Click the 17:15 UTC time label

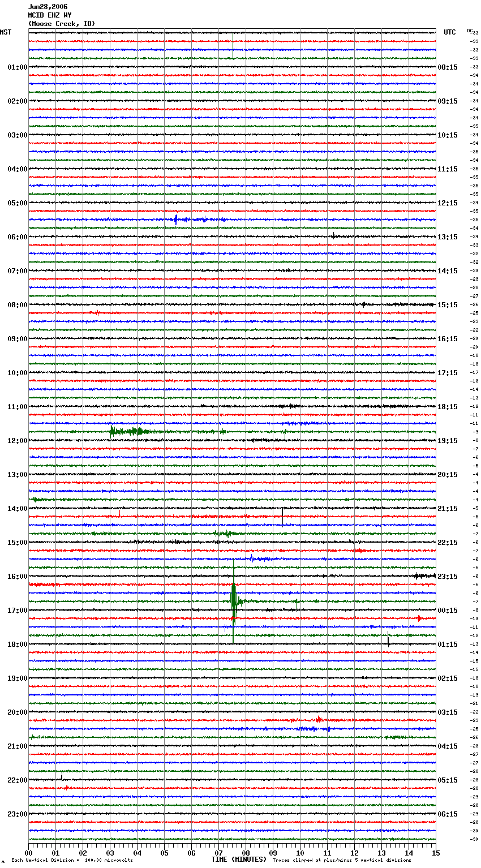tap(448, 373)
